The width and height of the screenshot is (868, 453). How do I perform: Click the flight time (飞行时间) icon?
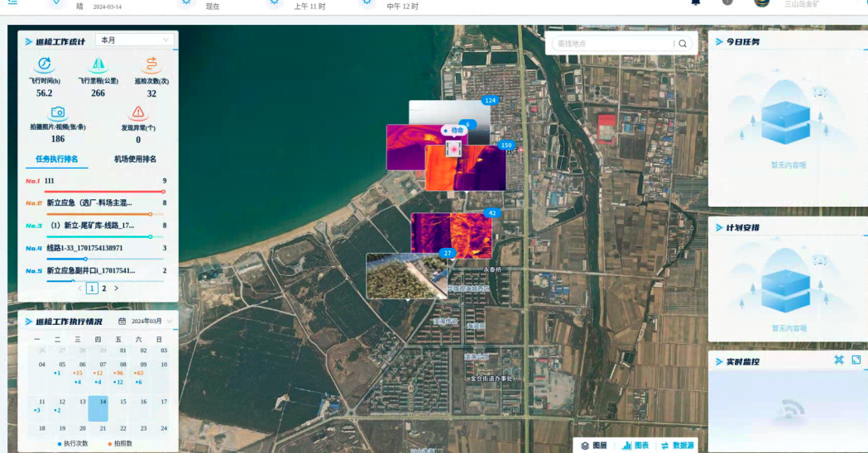(45, 65)
